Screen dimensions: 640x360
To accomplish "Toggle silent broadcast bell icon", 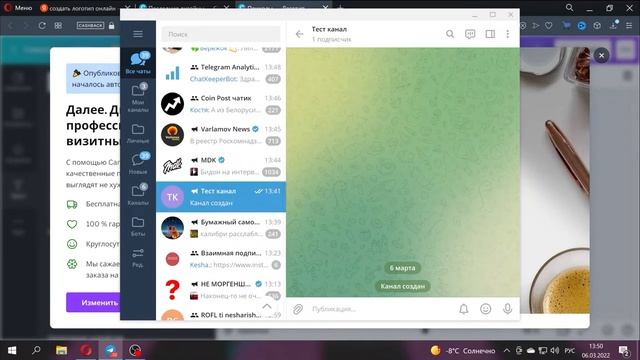I will pos(464,309).
